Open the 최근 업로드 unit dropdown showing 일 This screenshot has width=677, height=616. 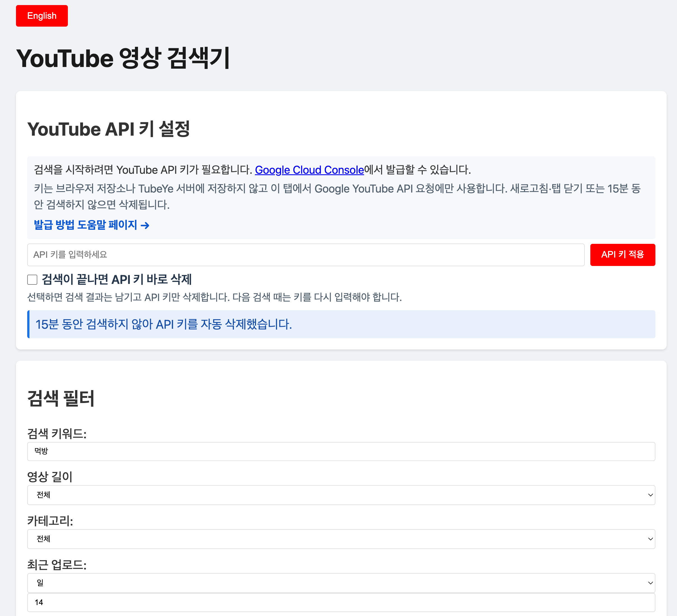coord(341,583)
